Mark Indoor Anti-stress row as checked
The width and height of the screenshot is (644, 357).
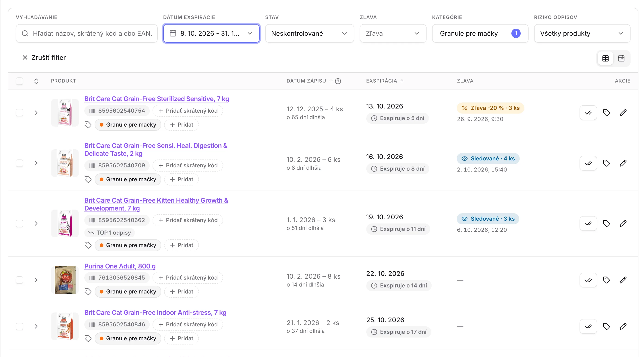pos(588,326)
